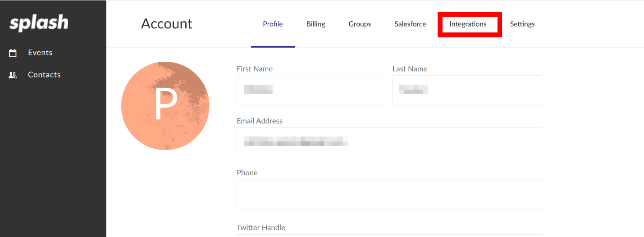Click into the Email Address field
The width and height of the screenshot is (644, 237).
[x=389, y=142]
